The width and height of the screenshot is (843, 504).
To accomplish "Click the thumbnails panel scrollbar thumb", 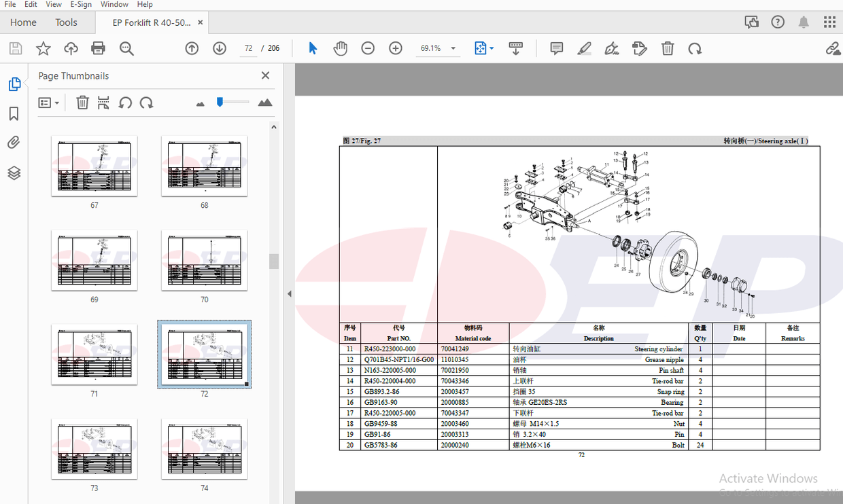I will (274, 262).
